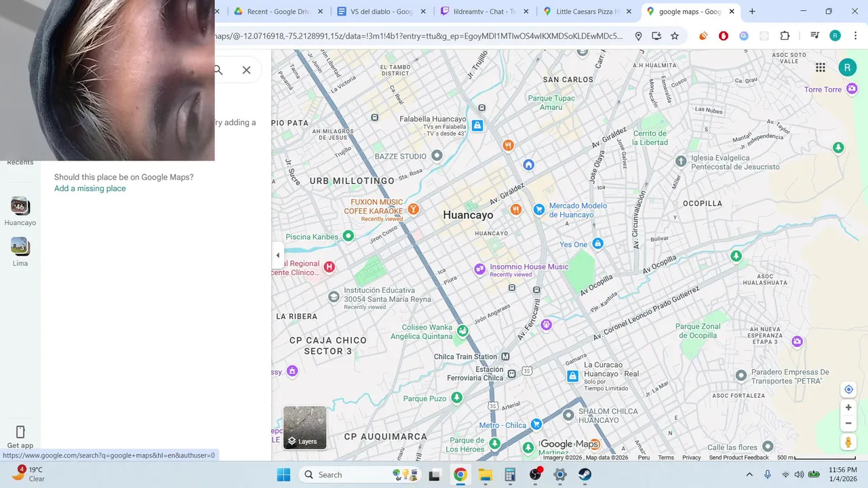Image resolution: width=868 pixels, height=488 pixels.
Task: Open the Chrome profile avatar
Action: 835,36
